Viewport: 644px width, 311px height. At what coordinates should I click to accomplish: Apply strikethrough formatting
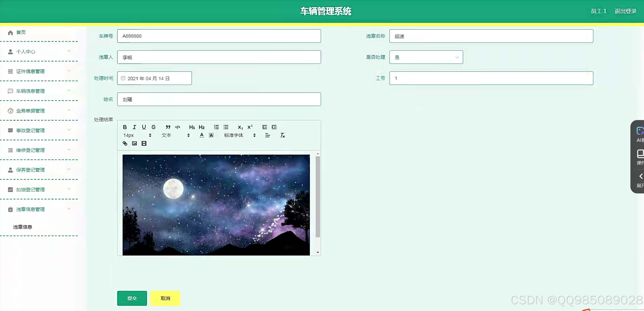coord(153,127)
